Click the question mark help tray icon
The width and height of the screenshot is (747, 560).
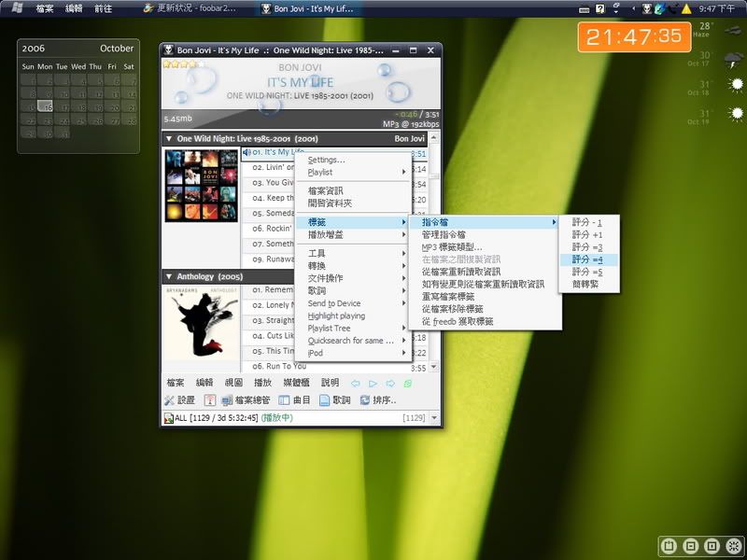point(600,8)
